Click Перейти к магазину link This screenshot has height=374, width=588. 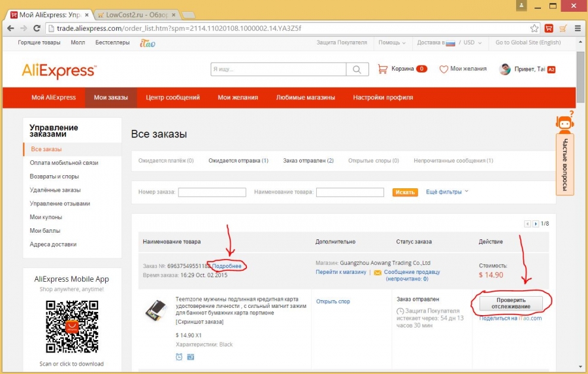(340, 272)
